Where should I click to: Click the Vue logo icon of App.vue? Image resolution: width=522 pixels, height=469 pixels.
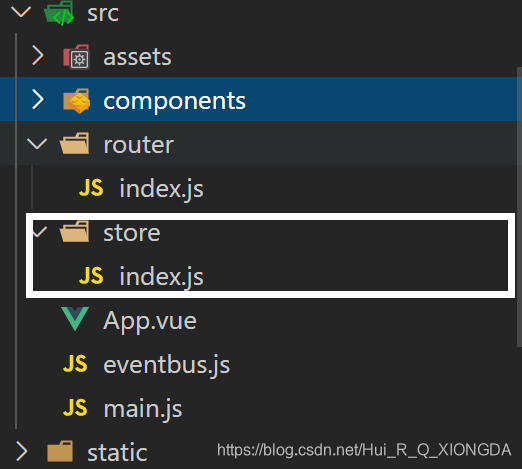pyautogui.click(x=75, y=319)
